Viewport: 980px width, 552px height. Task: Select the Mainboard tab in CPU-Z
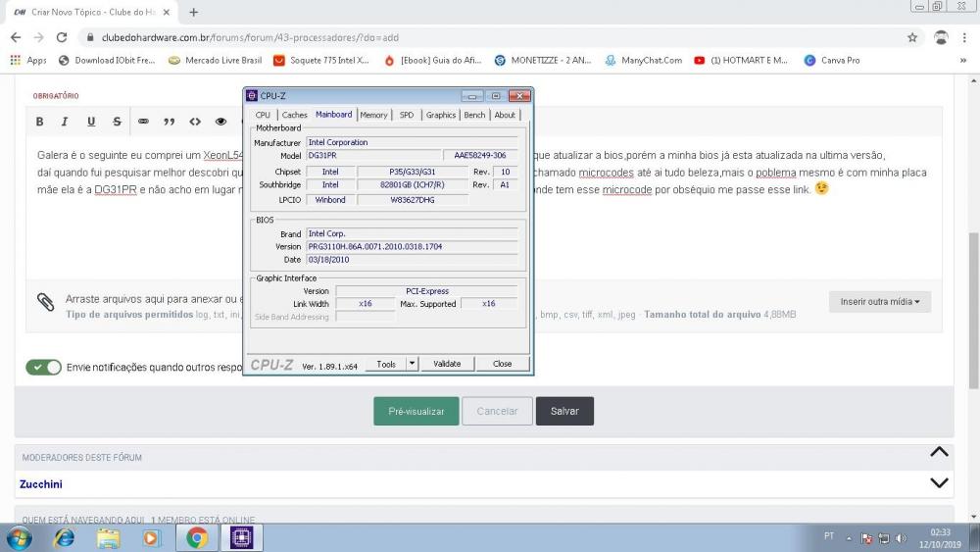click(334, 115)
